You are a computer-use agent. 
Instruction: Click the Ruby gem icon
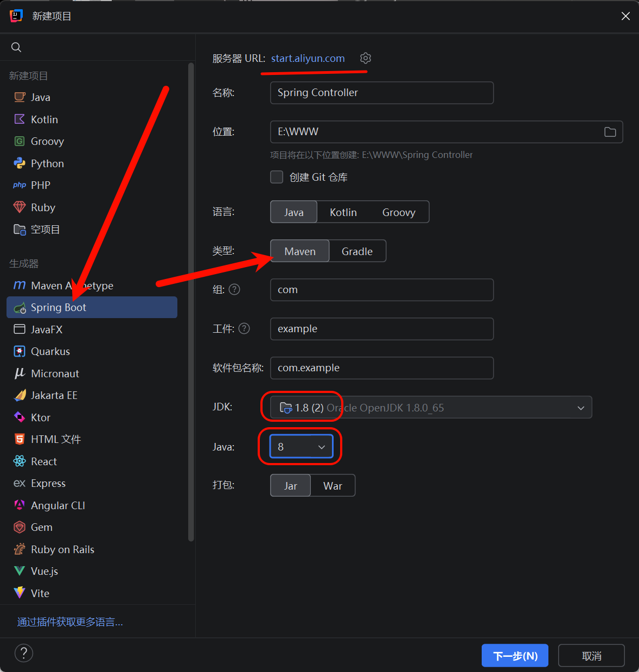[20, 207]
